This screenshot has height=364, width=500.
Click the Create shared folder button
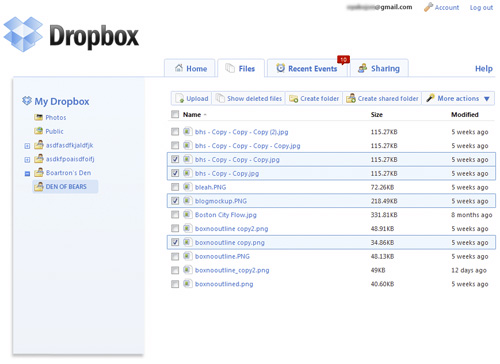point(382,98)
